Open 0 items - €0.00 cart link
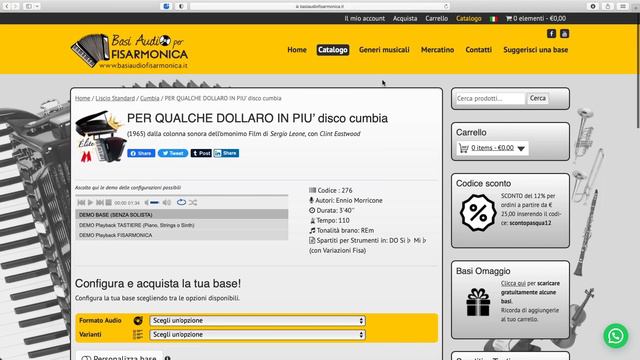Image resolution: width=640 pixels, height=360 pixels. pos(492,148)
